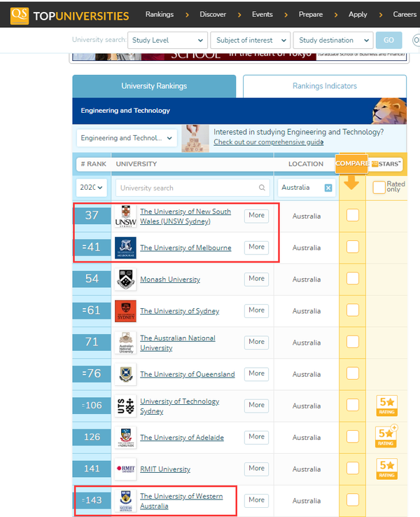
Task: Tick compare checkbox for University of Adelaide
Action: (353, 437)
